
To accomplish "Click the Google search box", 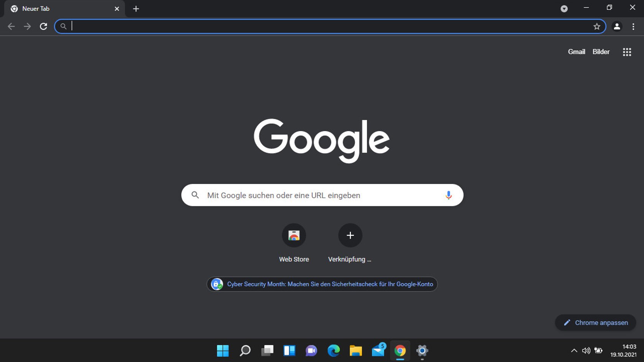I will point(322,195).
